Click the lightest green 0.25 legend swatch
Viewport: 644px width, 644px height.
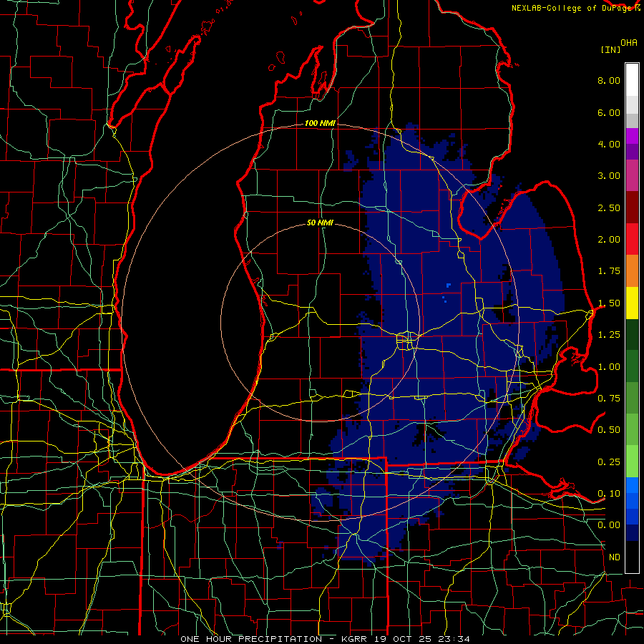[632, 462]
